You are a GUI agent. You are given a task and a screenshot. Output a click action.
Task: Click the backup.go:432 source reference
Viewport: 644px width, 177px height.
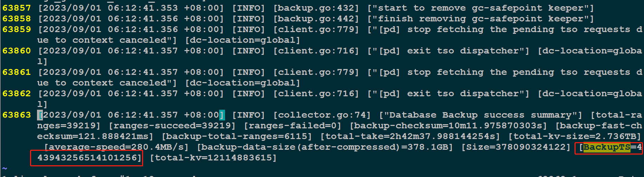pos(316,8)
